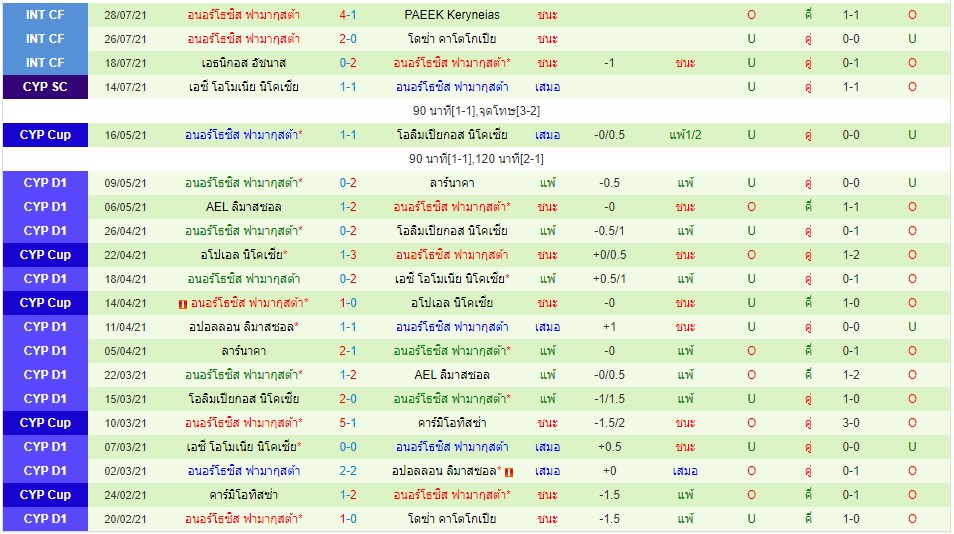Click the CYP SC league badge

coord(45,87)
